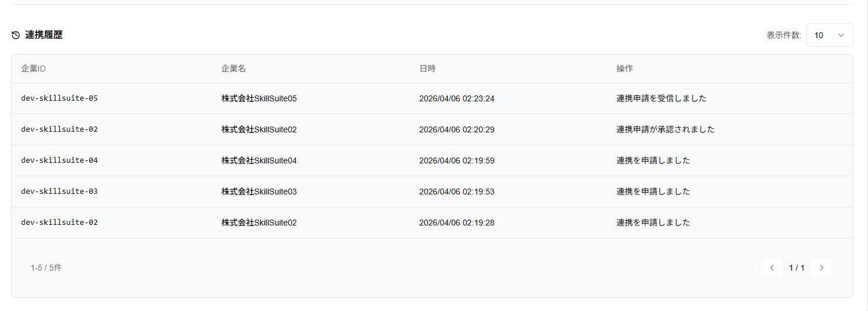Click the timestamp 2026/04/06 02:19:28
The width and height of the screenshot is (868, 311).
(x=457, y=223)
